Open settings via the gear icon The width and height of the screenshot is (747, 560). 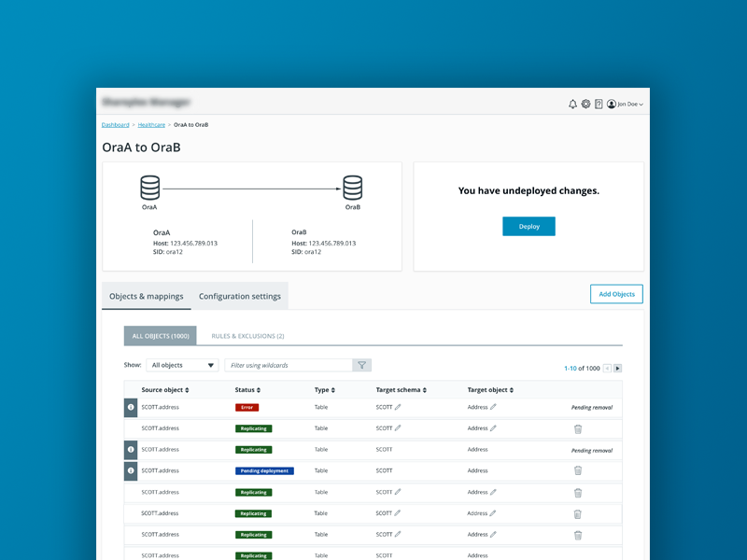click(585, 104)
